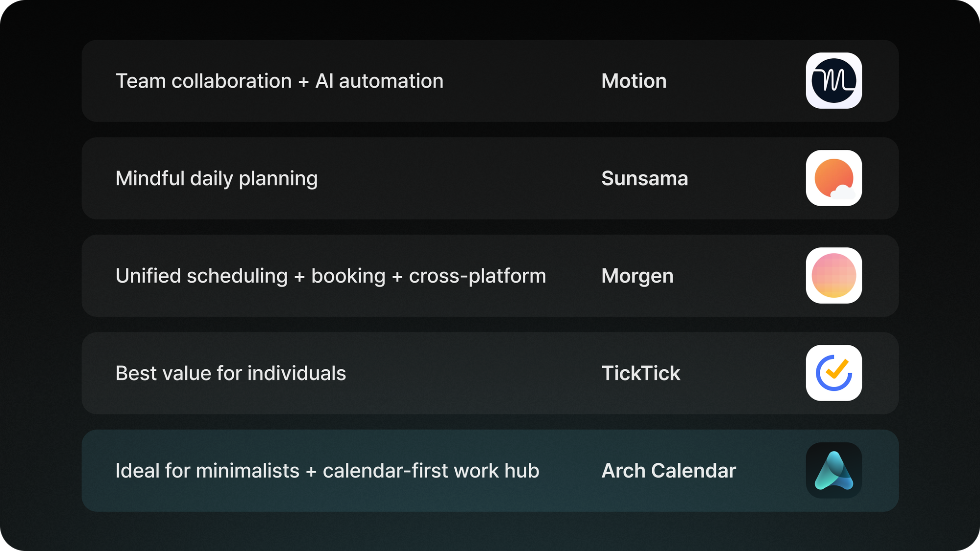Open the Sunsama row card

coord(490,178)
